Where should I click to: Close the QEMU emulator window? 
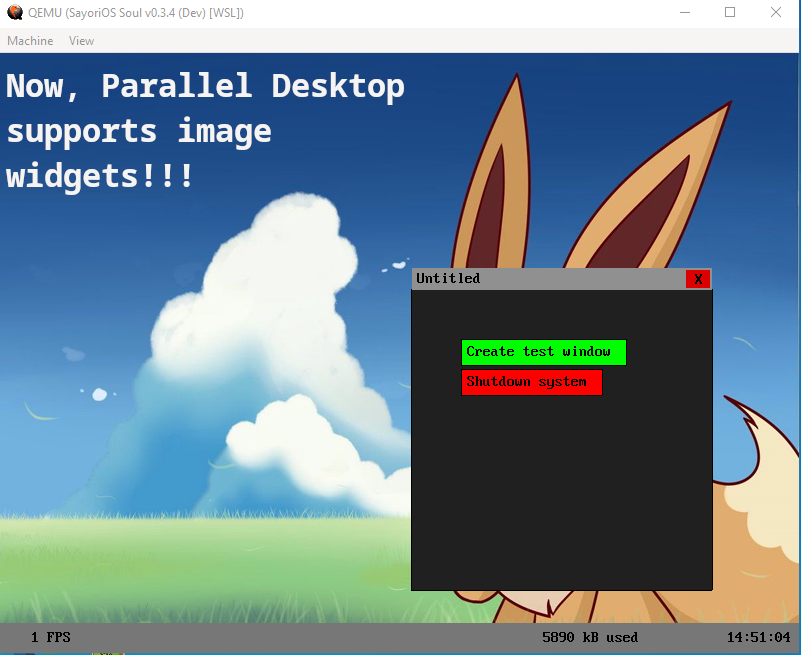(775, 12)
